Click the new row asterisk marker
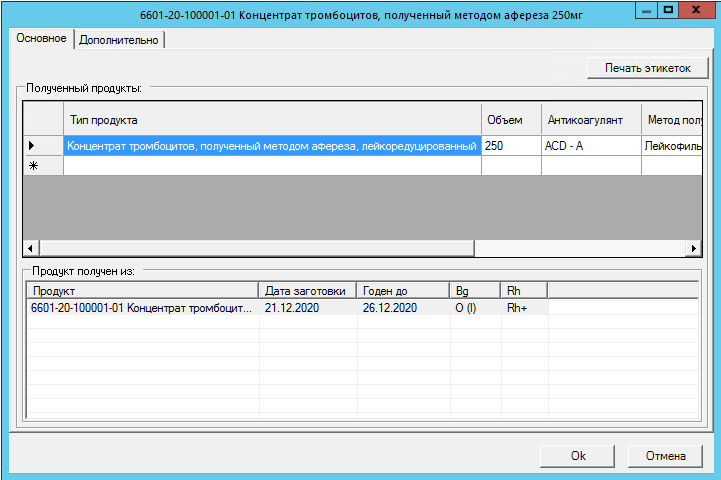This screenshot has height=480, width=721. click(x=33, y=166)
